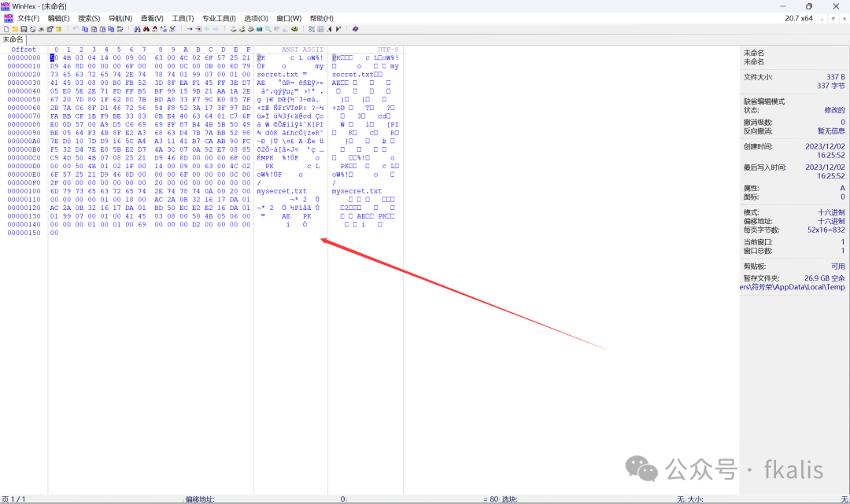Click the clone disk toolbar icon

242,29
